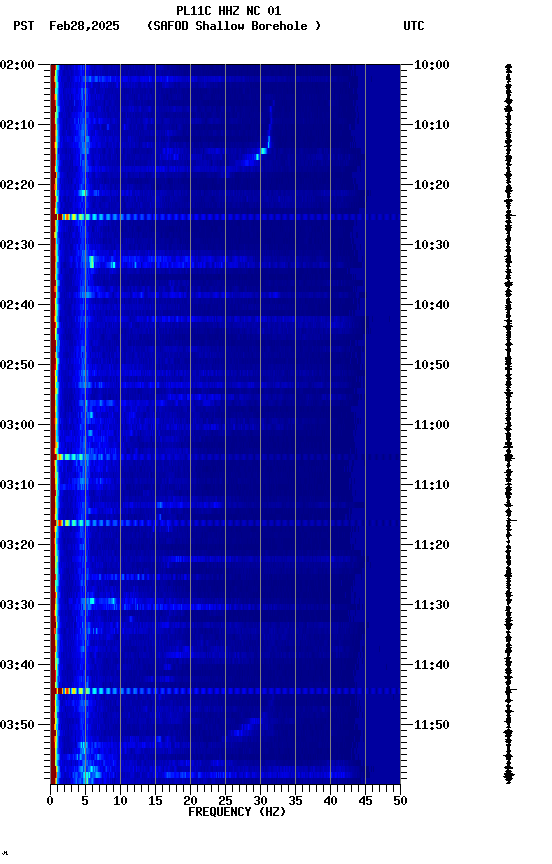Click the 11:30 UTC time tick label
This screenshot has height=864, width=552.
coord(432,605)
